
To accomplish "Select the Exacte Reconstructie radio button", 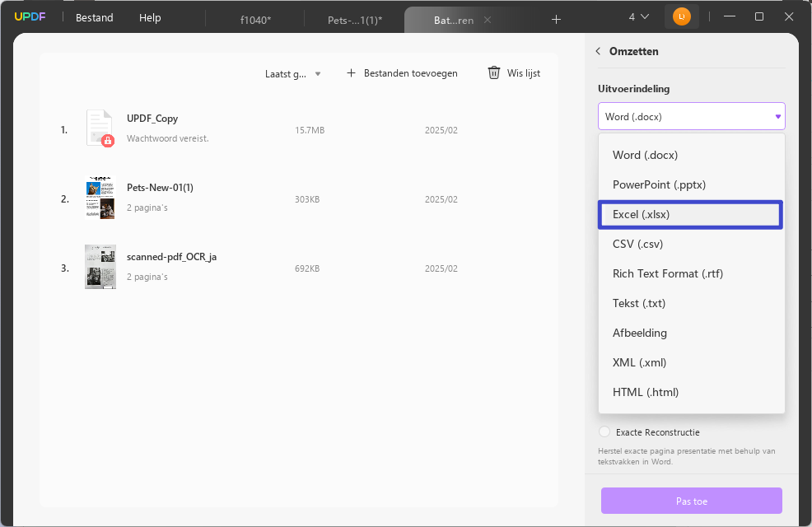I will point(604,431).
